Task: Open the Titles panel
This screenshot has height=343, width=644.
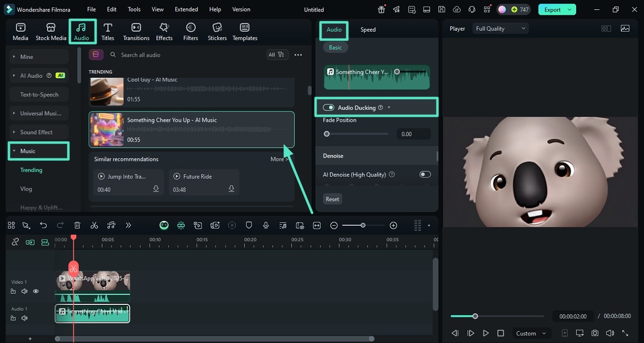Action: (x=107, y=32)
